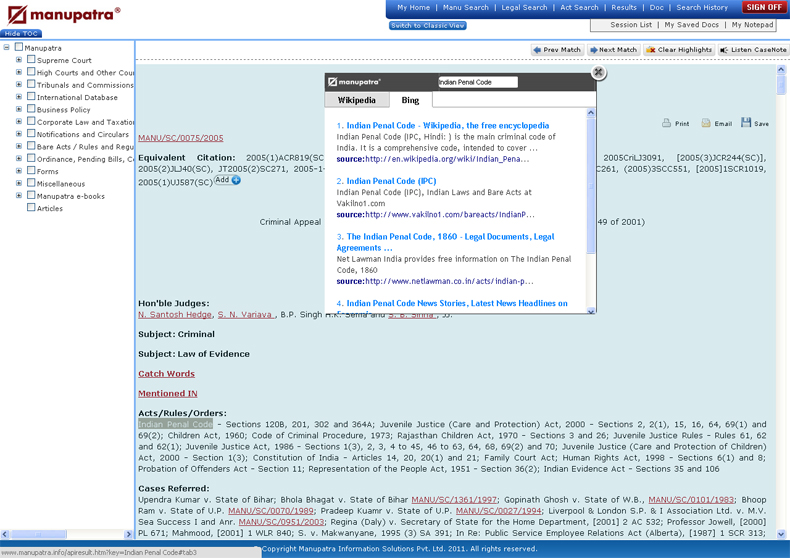Image resolution: width=790 pixels, height=558 pixels.
Task: Open judge N. Santosh Hedge link
Action: [175, 315]
